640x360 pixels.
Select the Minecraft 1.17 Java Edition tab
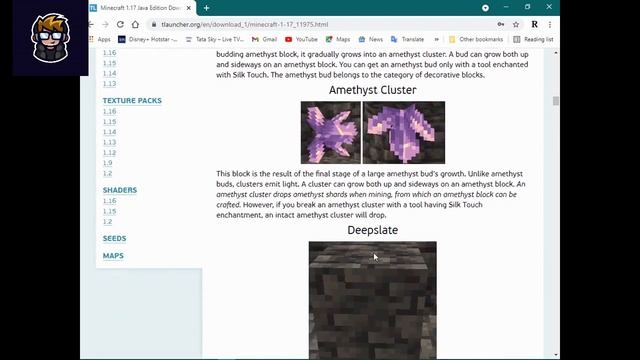tap(140, 8)
